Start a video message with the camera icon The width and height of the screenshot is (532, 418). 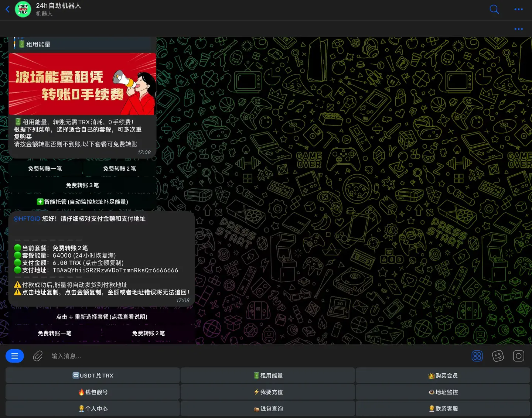(518, 356)
